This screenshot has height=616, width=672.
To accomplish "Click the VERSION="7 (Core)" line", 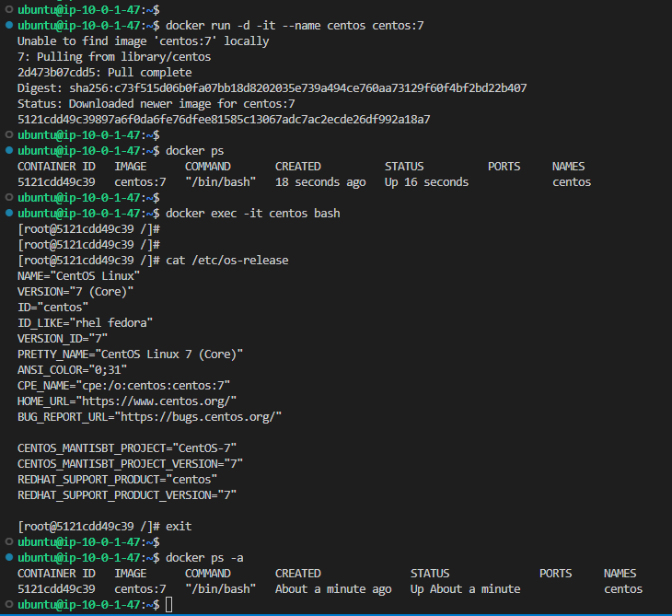I will pyautogui.click(x=75, y=292).
